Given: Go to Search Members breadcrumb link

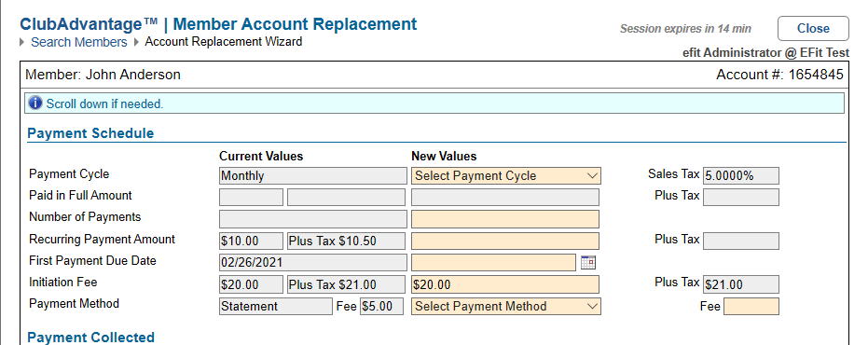Looking at the screenshot, I should [78, 42].
